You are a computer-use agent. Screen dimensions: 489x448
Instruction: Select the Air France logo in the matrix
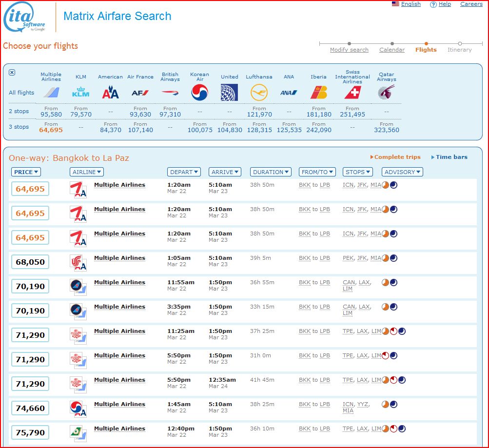140,93
